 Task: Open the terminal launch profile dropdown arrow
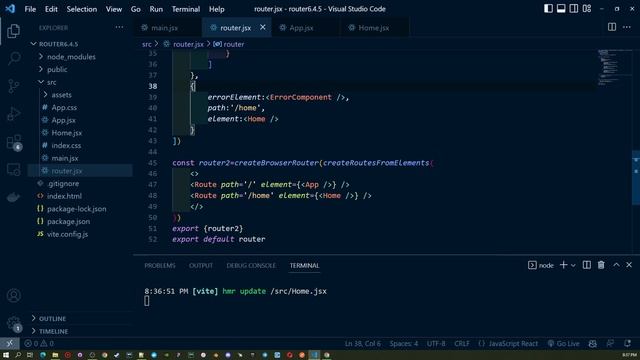(x=573, y=265)
